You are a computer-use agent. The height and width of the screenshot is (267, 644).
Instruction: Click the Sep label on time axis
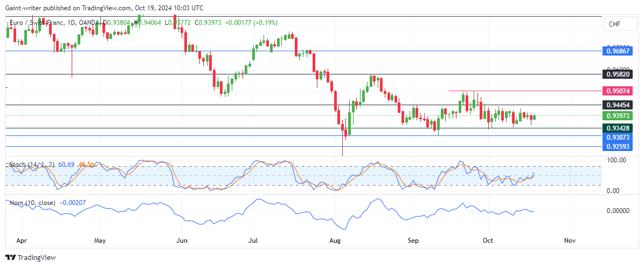pos(413,241)
